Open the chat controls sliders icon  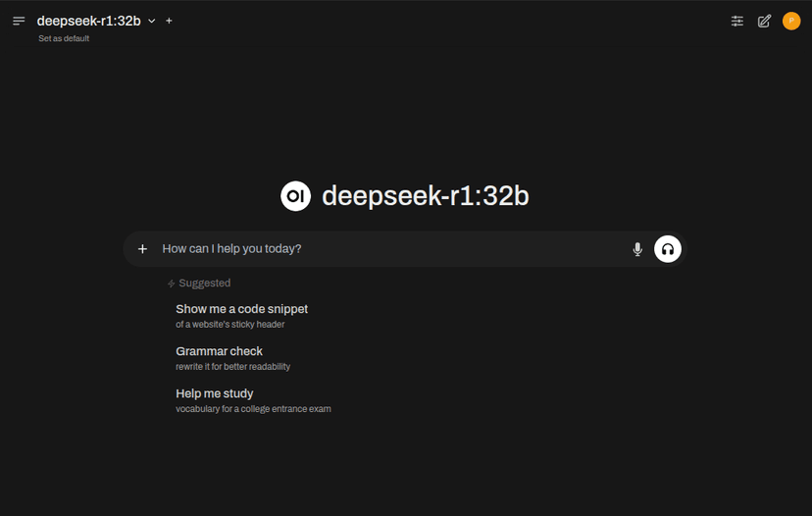pos(737,21)
